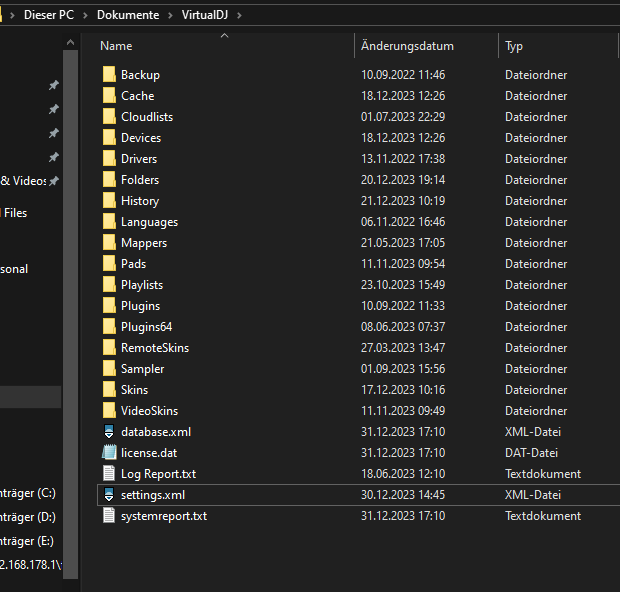This screenshot has height=592, width=620.
Task: Click the Mappers folder icon
Action: tap(109, 242)
